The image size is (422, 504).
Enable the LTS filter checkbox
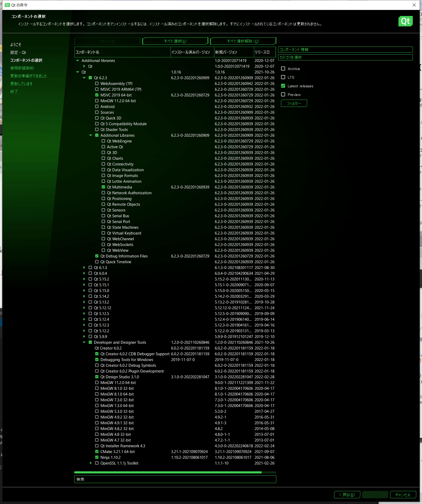click(x=283, y=77)
